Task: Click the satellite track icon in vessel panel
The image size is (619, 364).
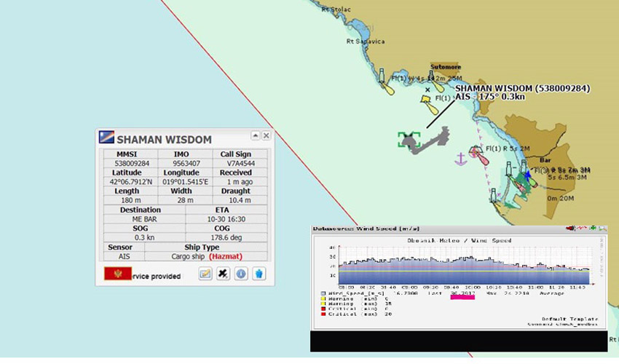Action: (x=224, y=274)
